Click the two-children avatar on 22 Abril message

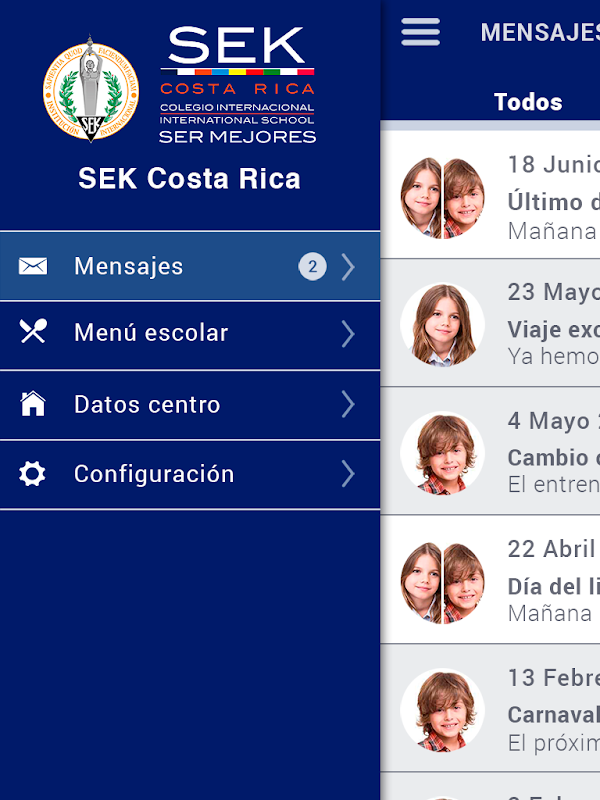(442, 581)
